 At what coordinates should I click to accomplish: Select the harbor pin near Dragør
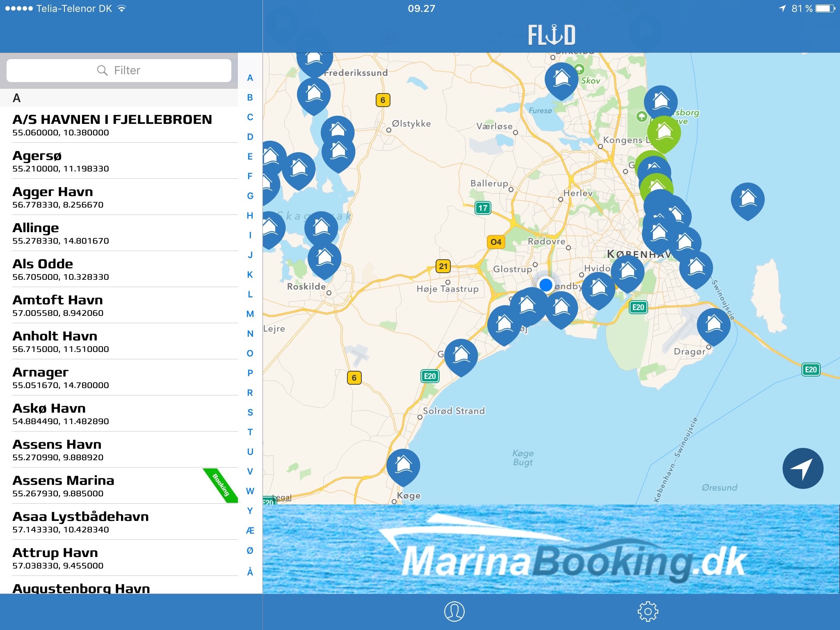coord(713,324)
